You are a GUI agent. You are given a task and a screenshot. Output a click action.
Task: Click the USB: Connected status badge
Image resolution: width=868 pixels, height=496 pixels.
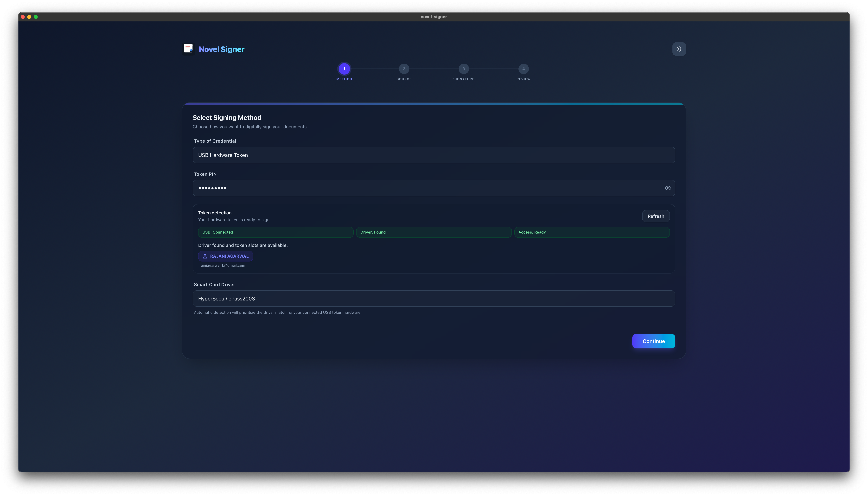[x=275, y=232]
